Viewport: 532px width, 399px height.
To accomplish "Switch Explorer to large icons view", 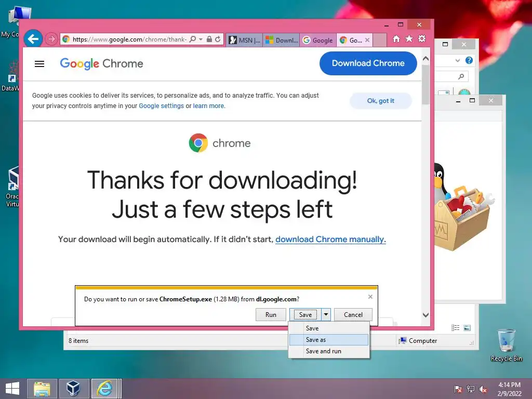I will [467, 327].
